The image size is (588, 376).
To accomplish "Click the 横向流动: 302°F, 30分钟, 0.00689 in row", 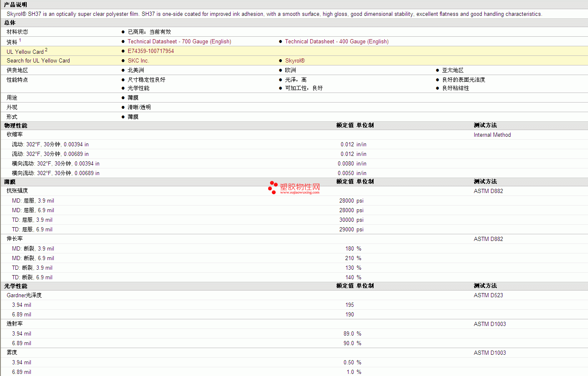I will (294, 173).
